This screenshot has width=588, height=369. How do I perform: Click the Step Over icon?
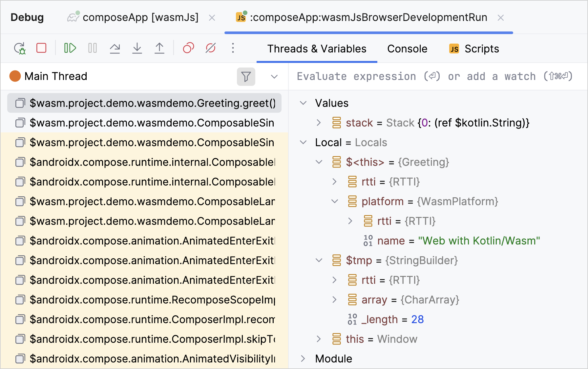115,48
